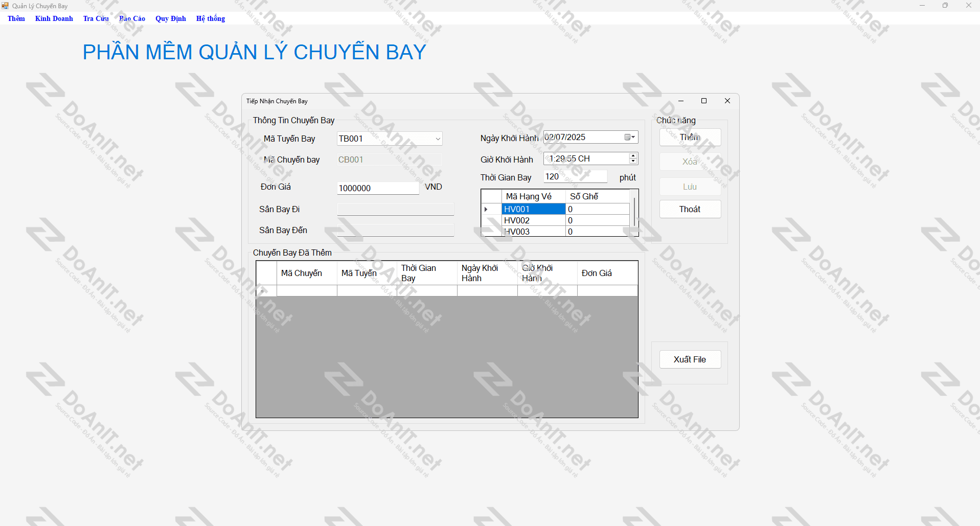
Task: Minimize the main Quản Lý Chuyến Bay window
Action: pyautogui.click(x=922, y=6)
